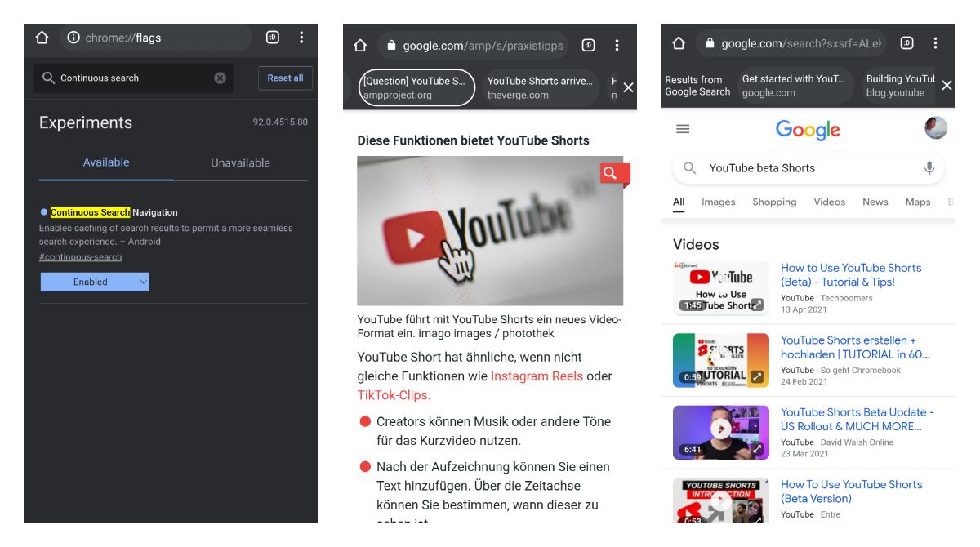The height and width of the screenshot is (547, 980).
Task: Click the YouTube beta Shorts search box
Action: [808, 168]
